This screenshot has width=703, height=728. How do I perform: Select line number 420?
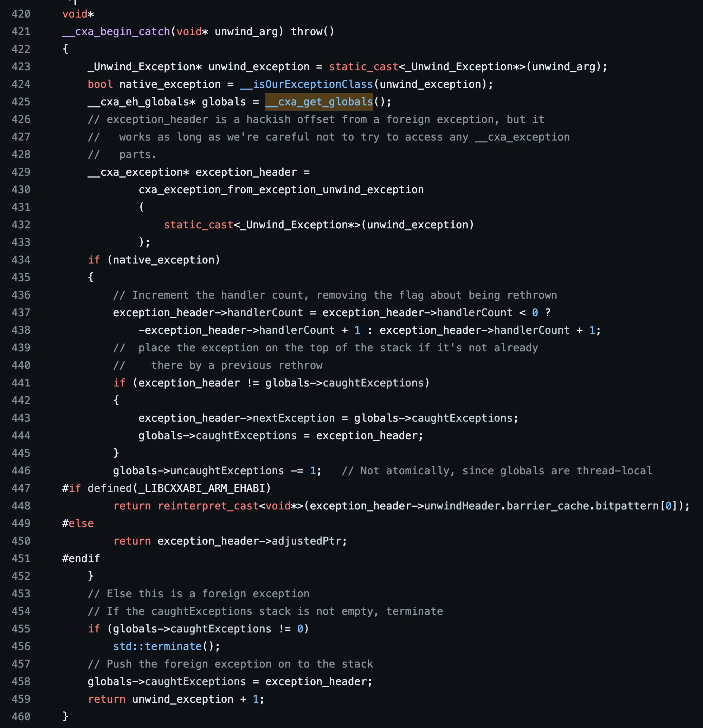pos(21,14)
